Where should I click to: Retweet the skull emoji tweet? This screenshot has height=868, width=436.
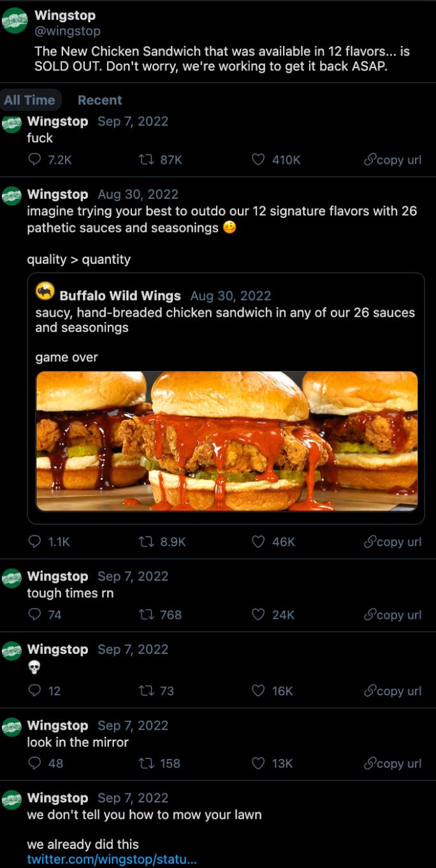tap(145, 691)
